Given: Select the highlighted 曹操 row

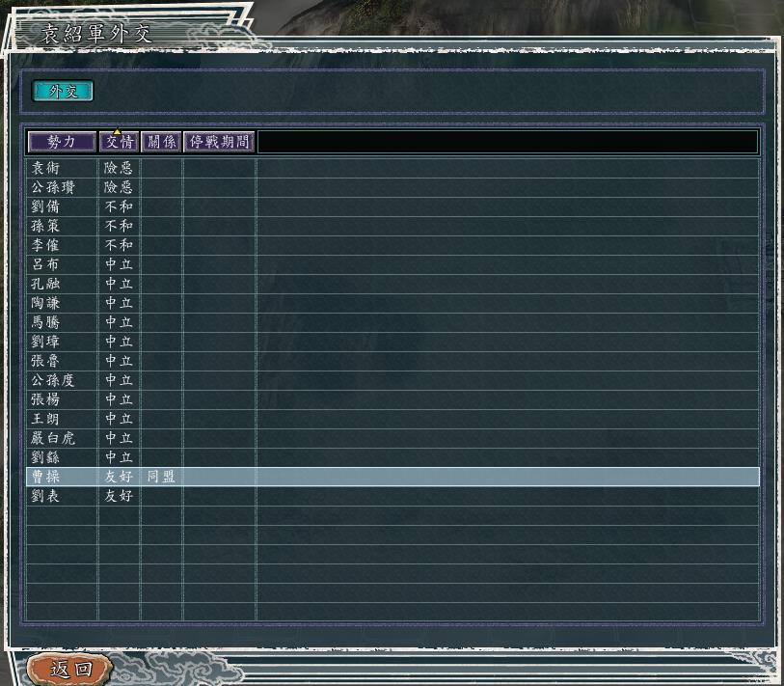Looking at the screenshot, I should 392,477.
